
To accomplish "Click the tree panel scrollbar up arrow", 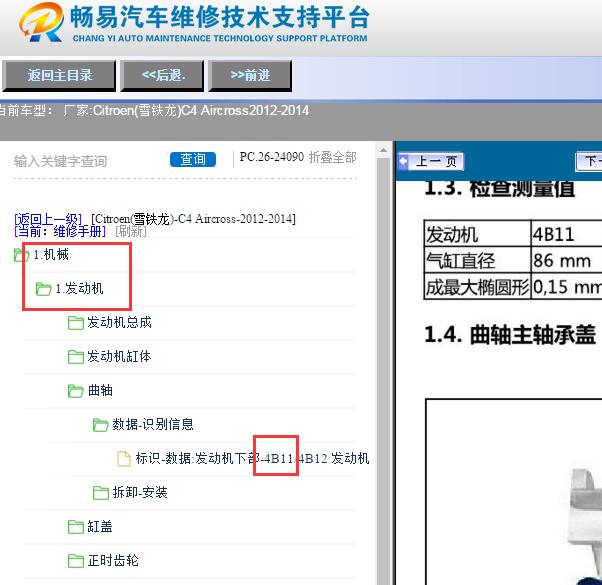I will click(383, 150).
